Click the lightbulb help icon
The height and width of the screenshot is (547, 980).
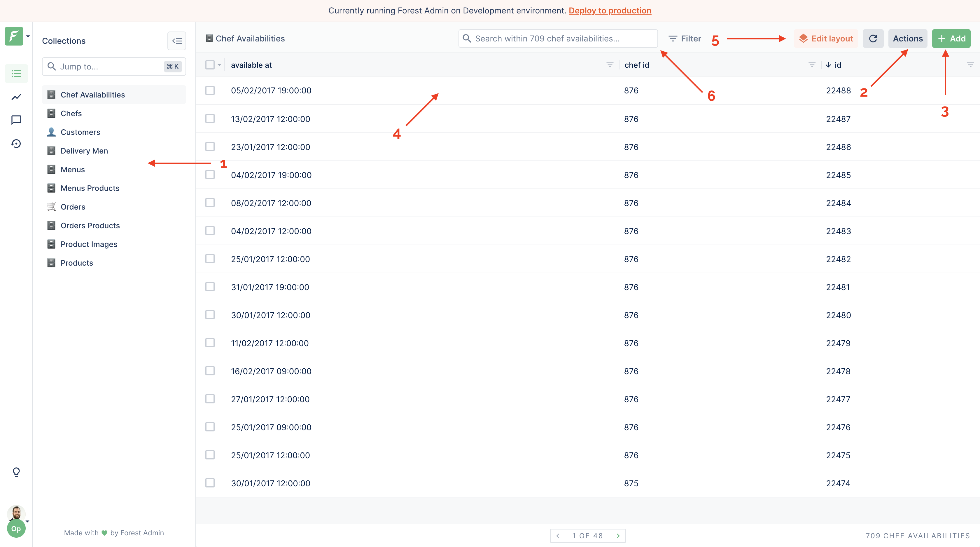click(x=16, y=472)
